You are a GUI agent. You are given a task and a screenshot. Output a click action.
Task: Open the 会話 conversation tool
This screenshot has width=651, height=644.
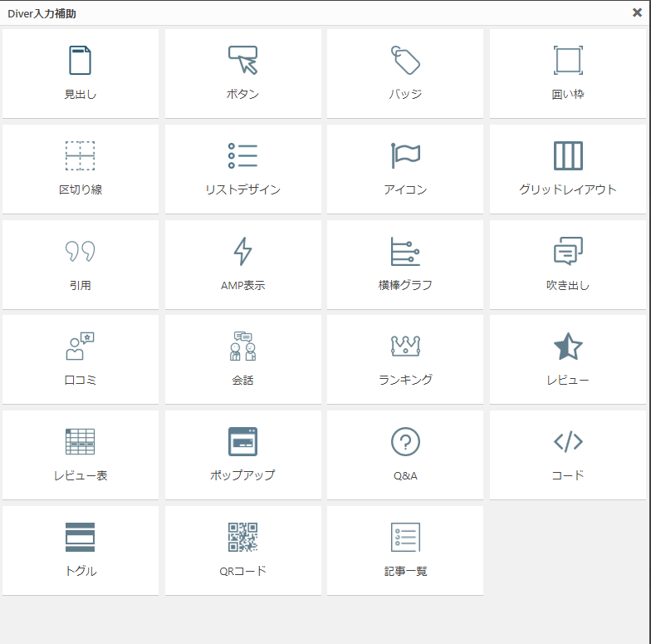pos(242,359)
